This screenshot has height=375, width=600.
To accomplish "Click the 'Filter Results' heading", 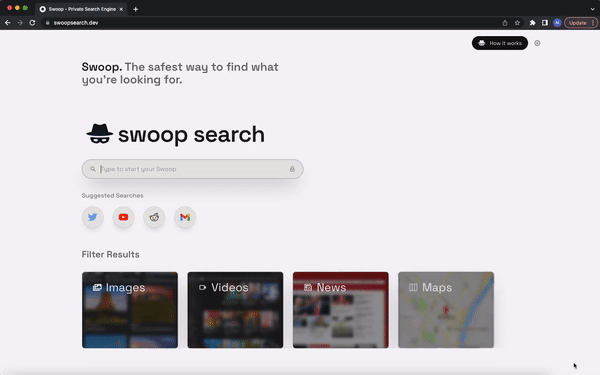I will tap(111, 254).
